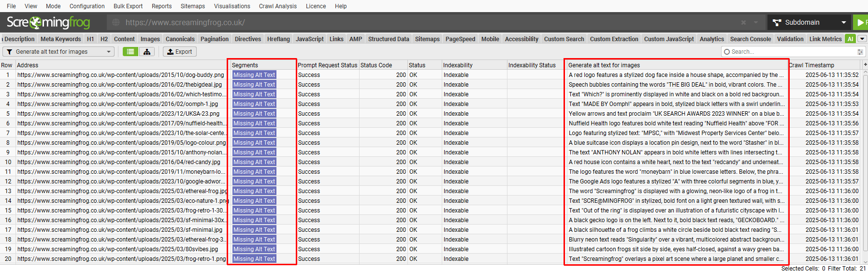Sort by the Status Code column header
Image resolution: width=868 pixels, height=272 pixels.
[x=383, y=65]
